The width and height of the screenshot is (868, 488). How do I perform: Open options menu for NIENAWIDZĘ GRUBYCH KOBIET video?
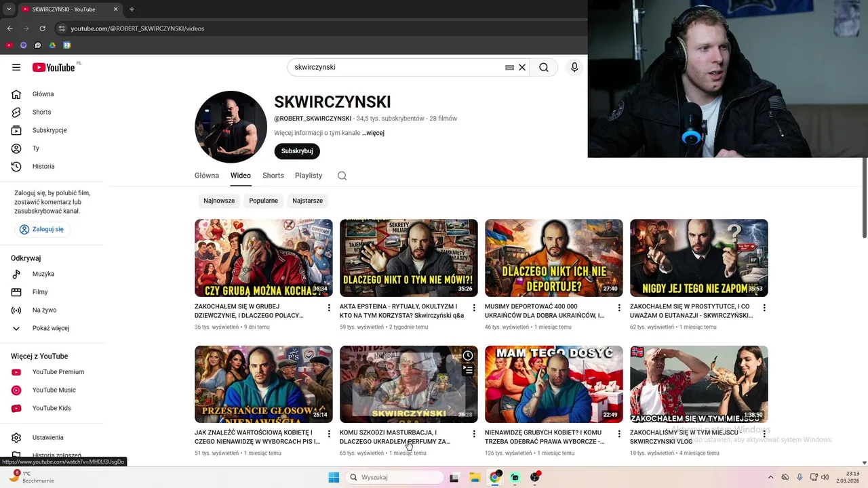point(619,434)
